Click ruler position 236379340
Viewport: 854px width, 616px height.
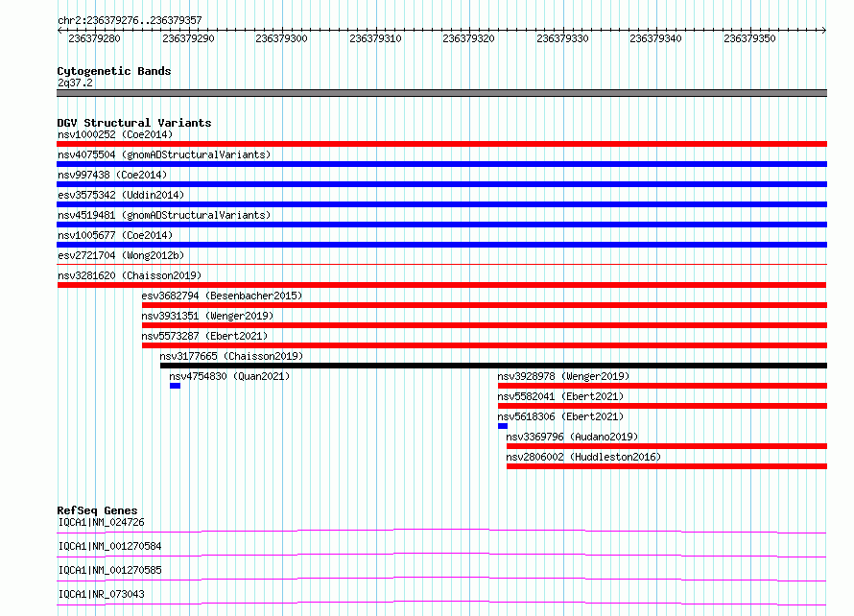click(655, 38)
